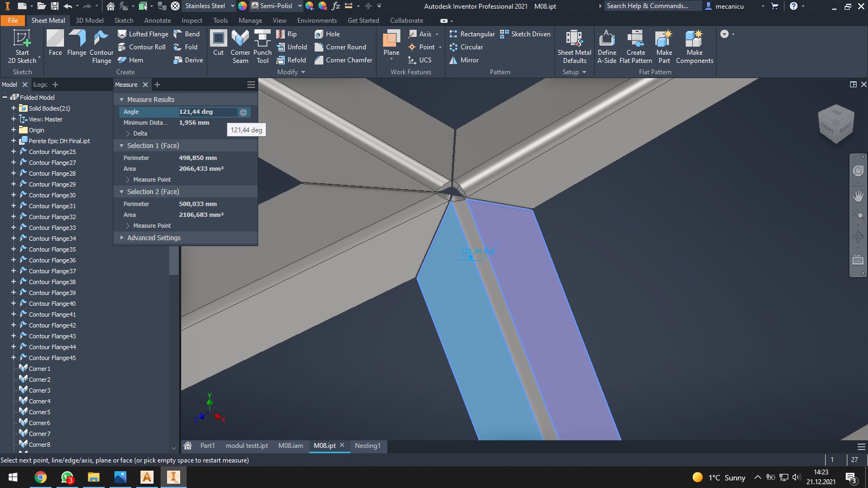Click the Unfold button
Viewport: 868px width, 488px height.
(x=292, y=47)
